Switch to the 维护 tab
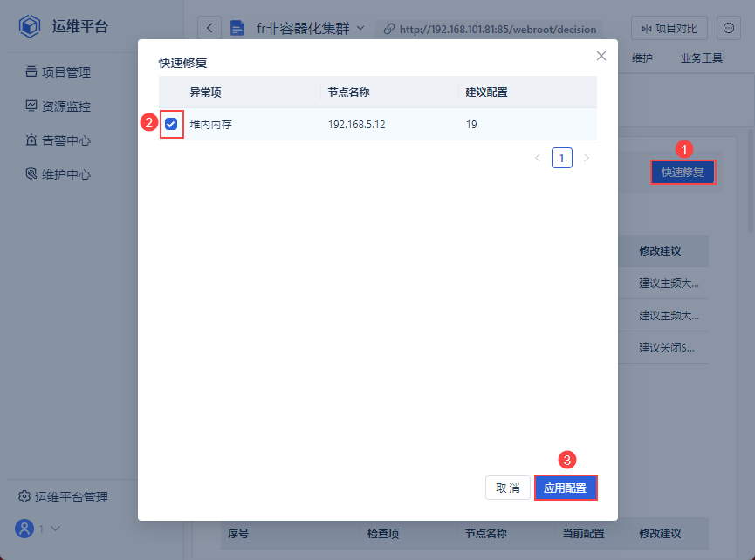Image resolution: width=755 pixels, height=560 pixels. [x=642, y=58]
